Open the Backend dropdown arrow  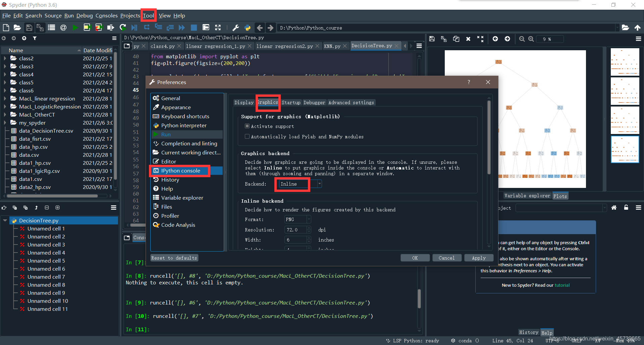(319, 184)
